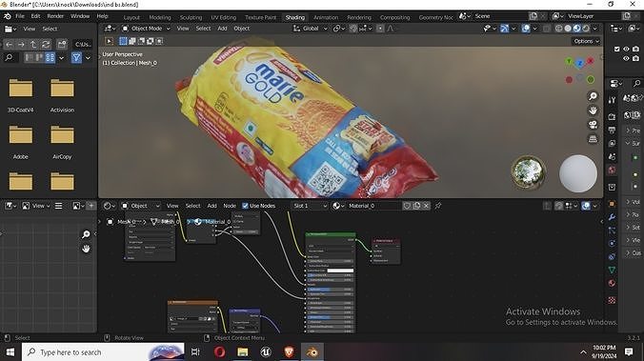
Task: Expand the Pre panel in properties
Action: point(633,130)
